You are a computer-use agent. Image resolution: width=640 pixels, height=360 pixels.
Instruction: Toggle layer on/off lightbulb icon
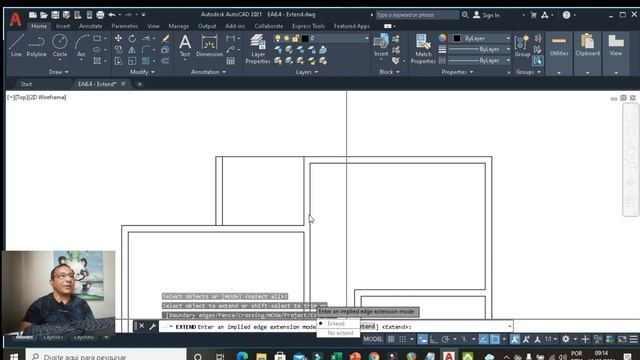coord(278,38)
